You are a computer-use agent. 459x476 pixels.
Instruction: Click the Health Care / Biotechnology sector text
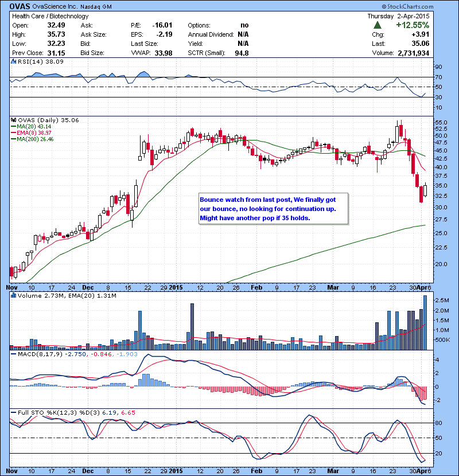(x=50, y=16)
